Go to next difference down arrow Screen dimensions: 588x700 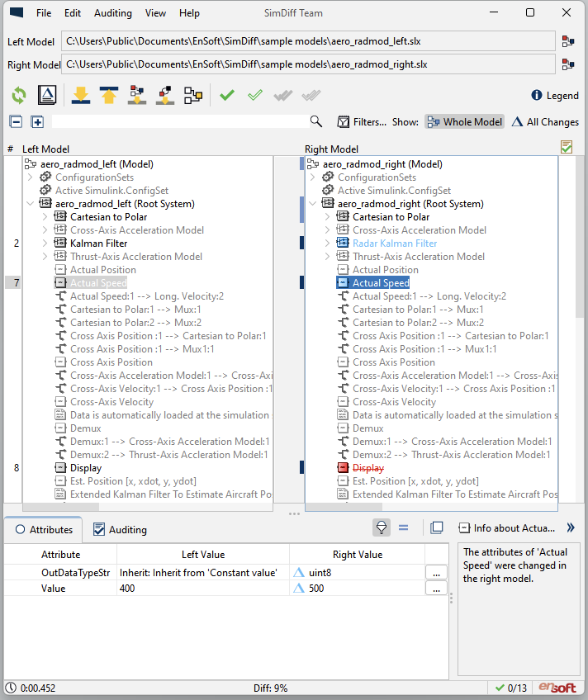click(x=81, y=95)
